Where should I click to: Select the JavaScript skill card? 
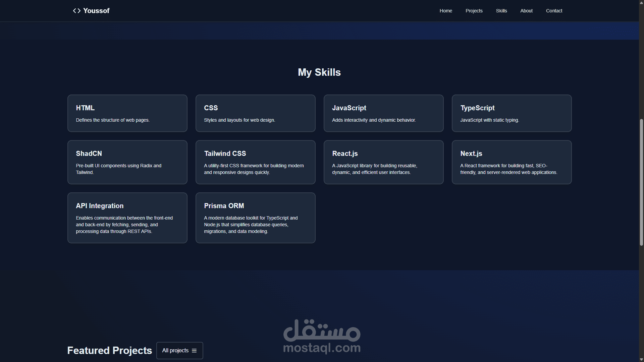pyautogui.click(x=383, y=113)
